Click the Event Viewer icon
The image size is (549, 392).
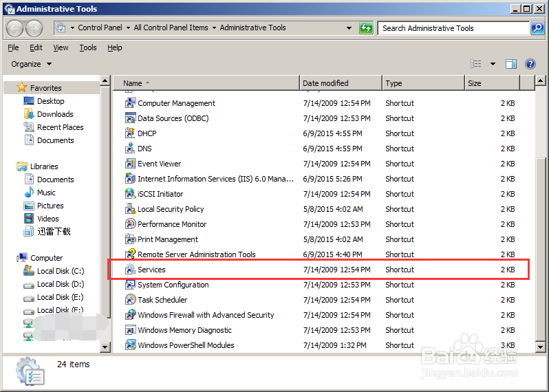point(130,164)
